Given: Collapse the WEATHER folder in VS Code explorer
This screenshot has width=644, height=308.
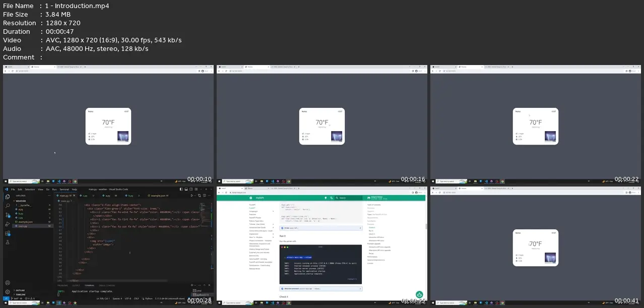Looking at the screenshot, I should pos(14,201).
